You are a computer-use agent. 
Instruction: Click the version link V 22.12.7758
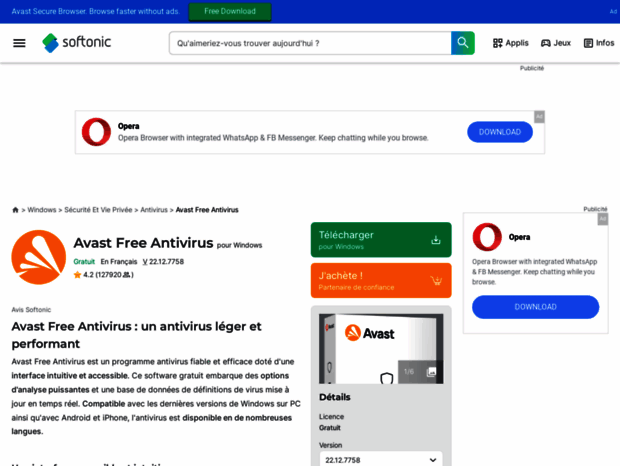coord(163,262)
